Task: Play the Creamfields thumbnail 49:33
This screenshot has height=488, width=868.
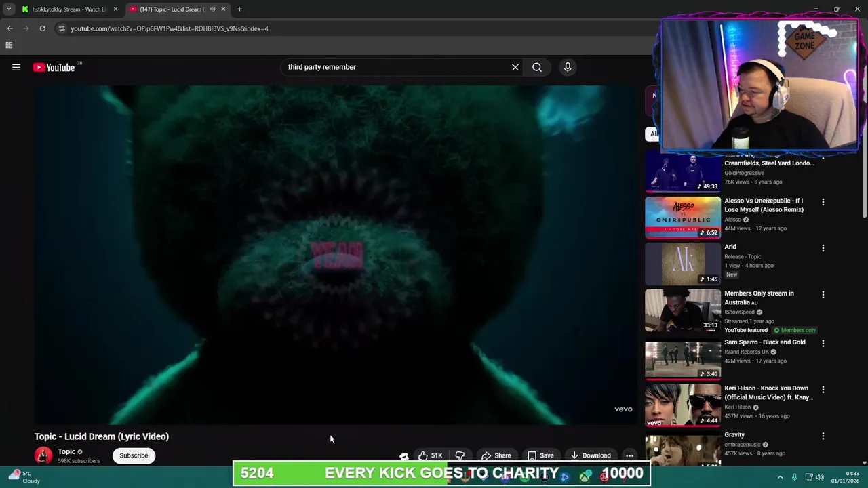Action: 683,172
